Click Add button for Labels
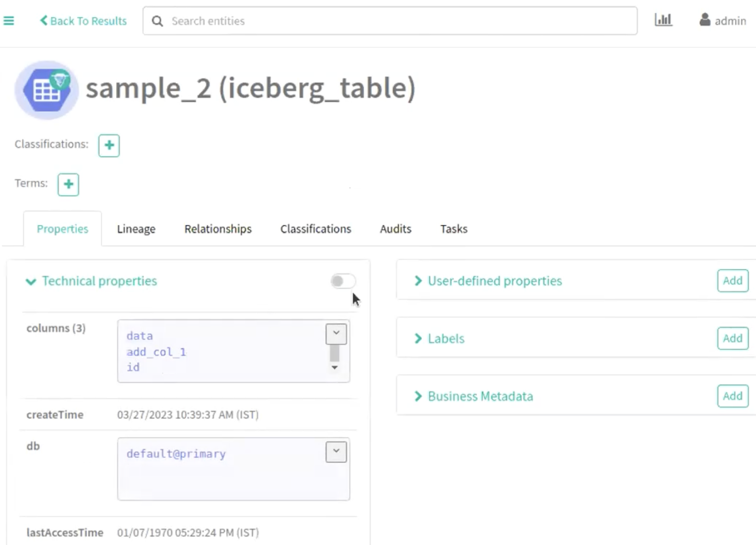Viewport: 756px width, 545px height. [x=733, y=338]
